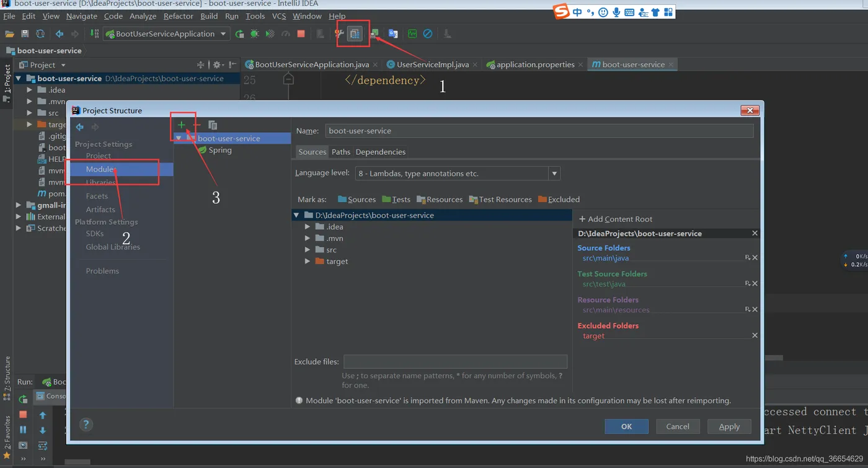The height and width of the screenshot is (468, 868).
Task: Expand the src folder in content root tree
Action: (x=308, y=250)
